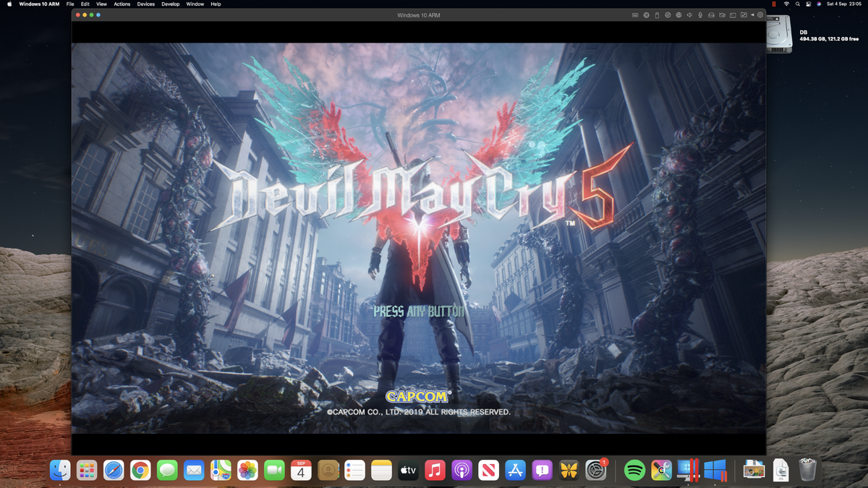Click the keyboard icon in VM title bar
Image resolution: width=868 pixels, height=488 pixels.
click(x=635, y=14)
